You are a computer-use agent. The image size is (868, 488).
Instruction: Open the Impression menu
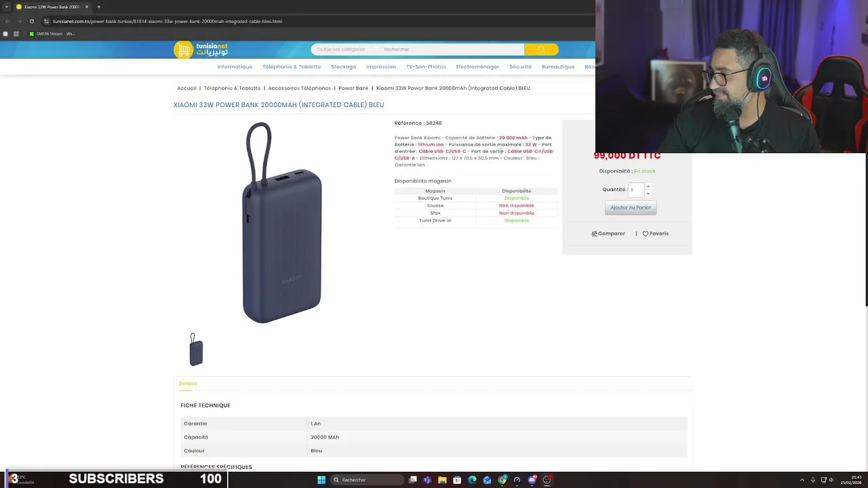tap(381, 66)
